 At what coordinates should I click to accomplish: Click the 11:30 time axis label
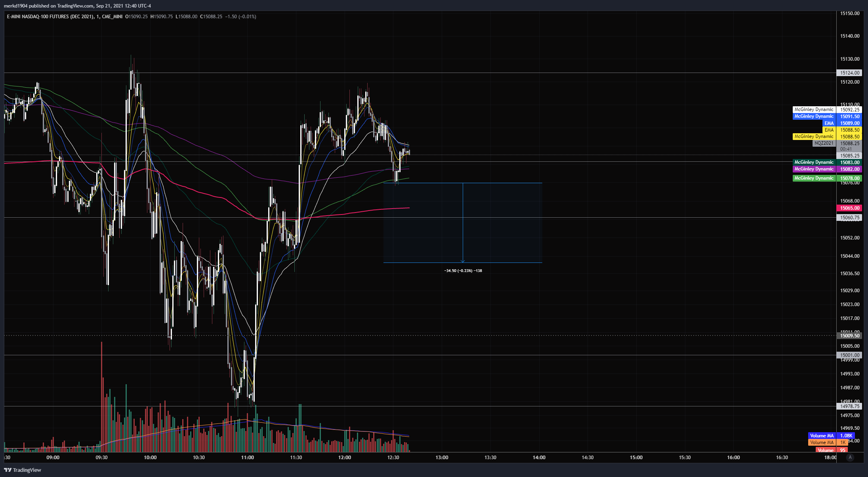pos(296,458)
